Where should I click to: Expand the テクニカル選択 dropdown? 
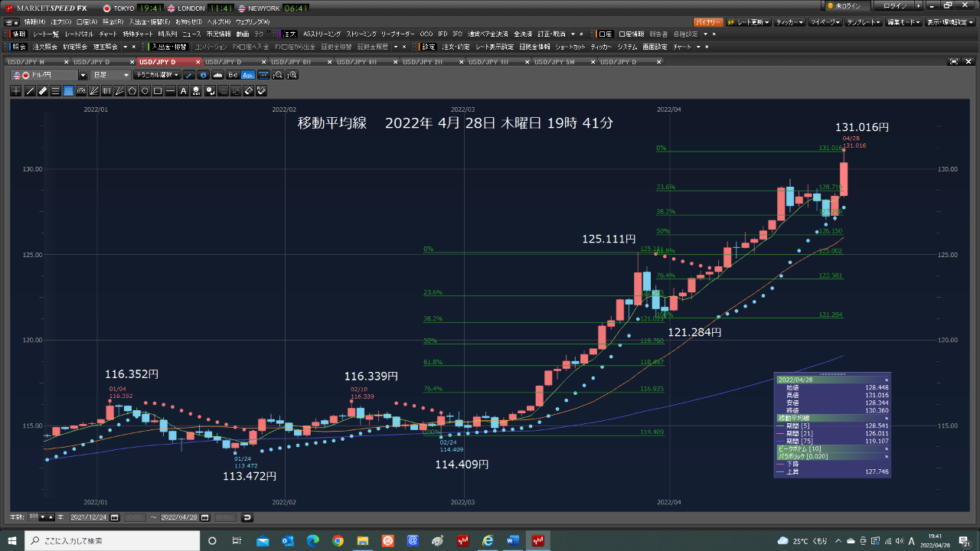coord(156,75)
